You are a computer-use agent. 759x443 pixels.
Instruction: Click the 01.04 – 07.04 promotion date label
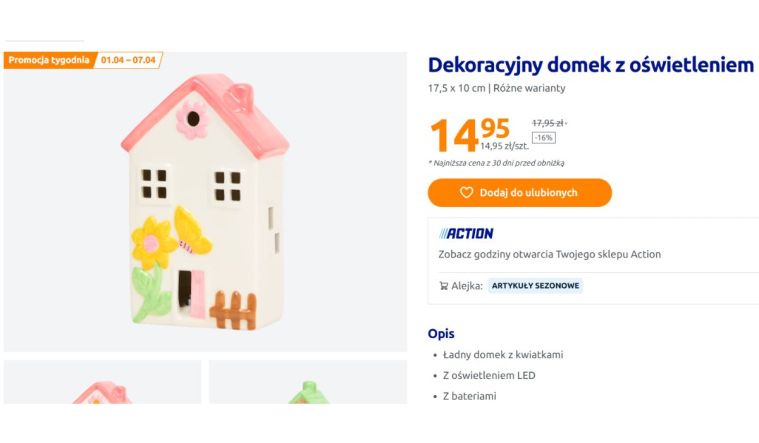pos(129,60)
